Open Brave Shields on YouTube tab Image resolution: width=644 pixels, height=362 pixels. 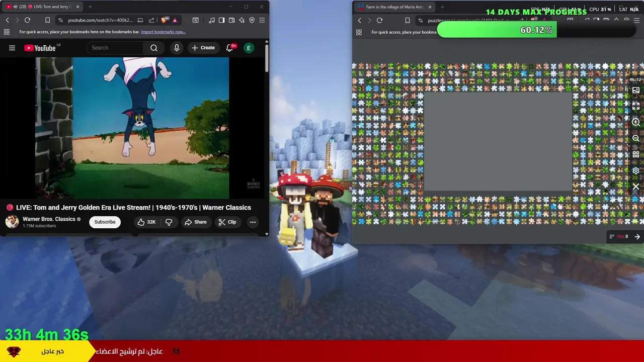165,20
